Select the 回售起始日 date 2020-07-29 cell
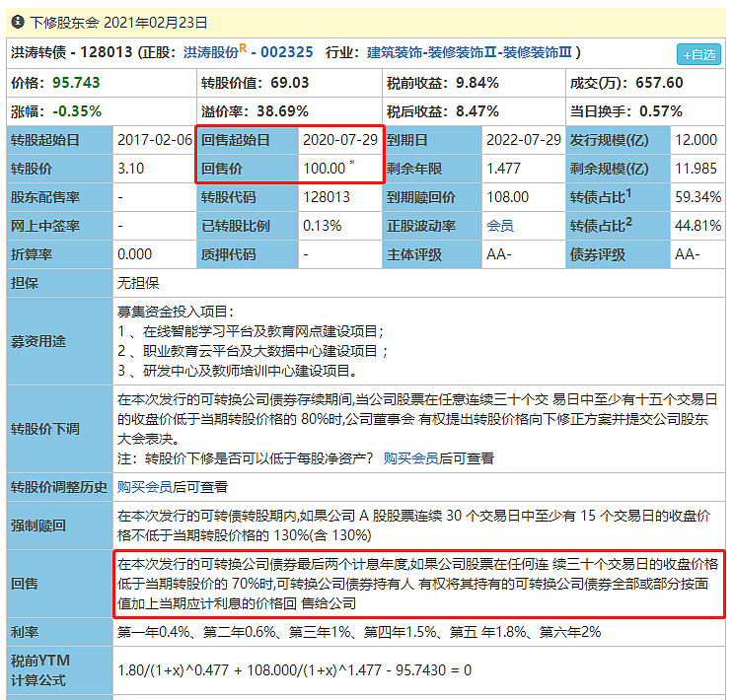733x700 pixels. click(x=340, y=140)
